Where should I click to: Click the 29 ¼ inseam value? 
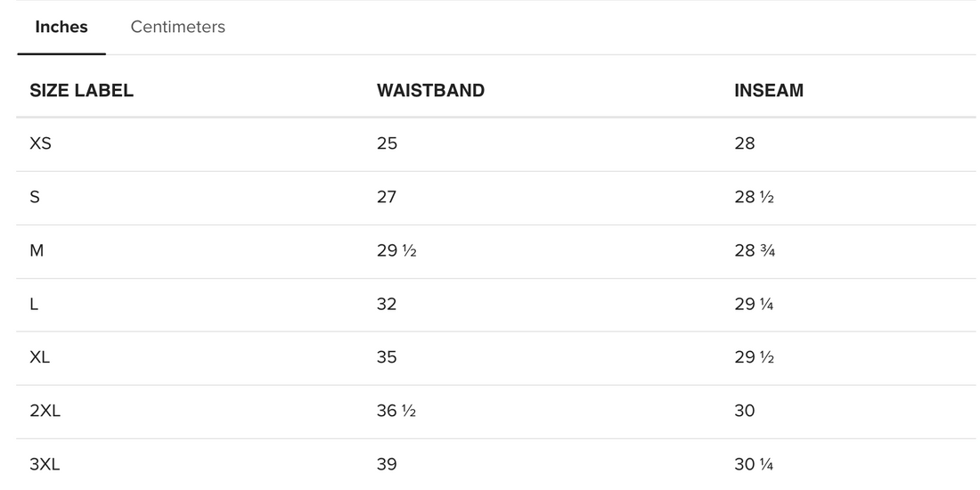click(x=754, y=304)
